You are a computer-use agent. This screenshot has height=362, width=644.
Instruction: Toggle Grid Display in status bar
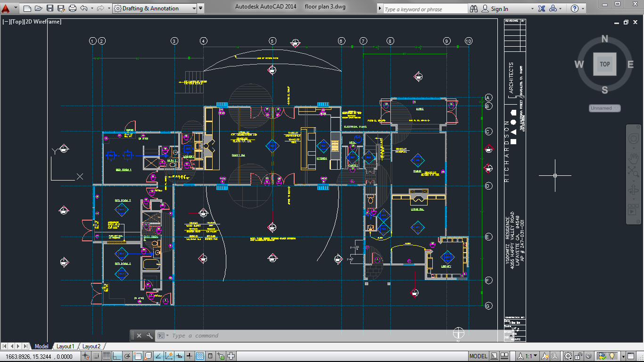pyautogui.click(x=107, y=356)
